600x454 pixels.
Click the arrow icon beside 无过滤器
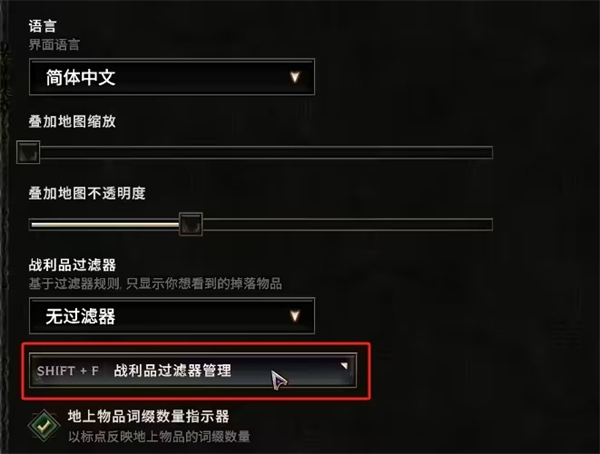[x=295, y=316]
